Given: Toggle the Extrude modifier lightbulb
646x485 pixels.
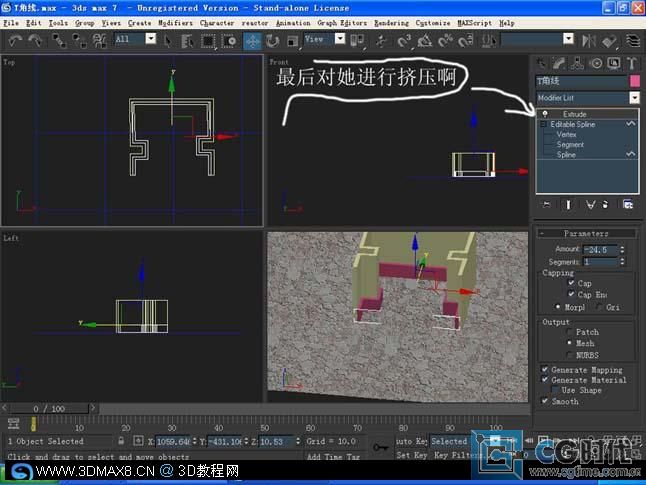Looking at the screenshot, I should pos(545,114).
